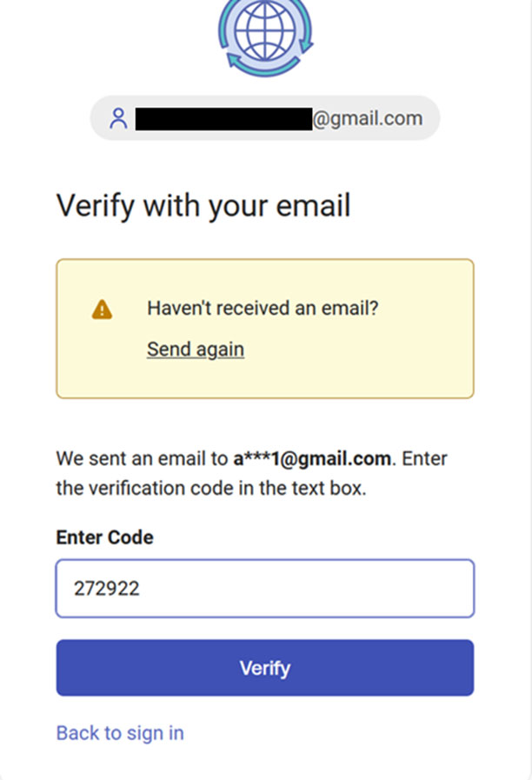Click the masked a***1@gmail.com address
The image size is (532, 780).
314,458
